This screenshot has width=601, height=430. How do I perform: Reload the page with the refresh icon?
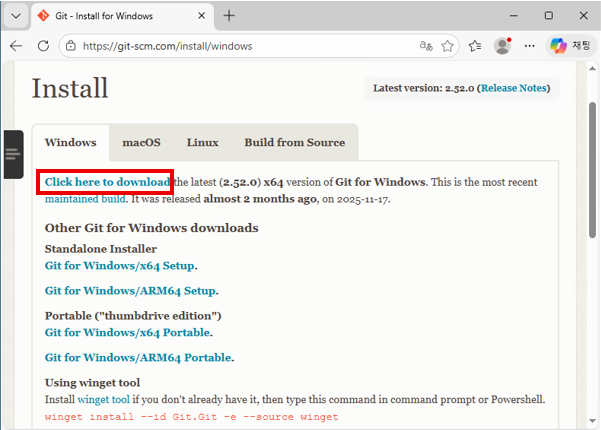point(43,46)
